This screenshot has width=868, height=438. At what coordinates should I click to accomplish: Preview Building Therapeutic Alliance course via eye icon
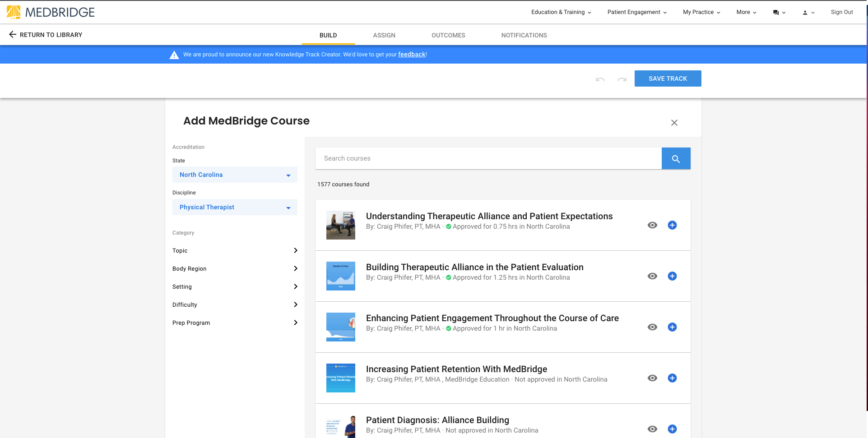(652, 276)
